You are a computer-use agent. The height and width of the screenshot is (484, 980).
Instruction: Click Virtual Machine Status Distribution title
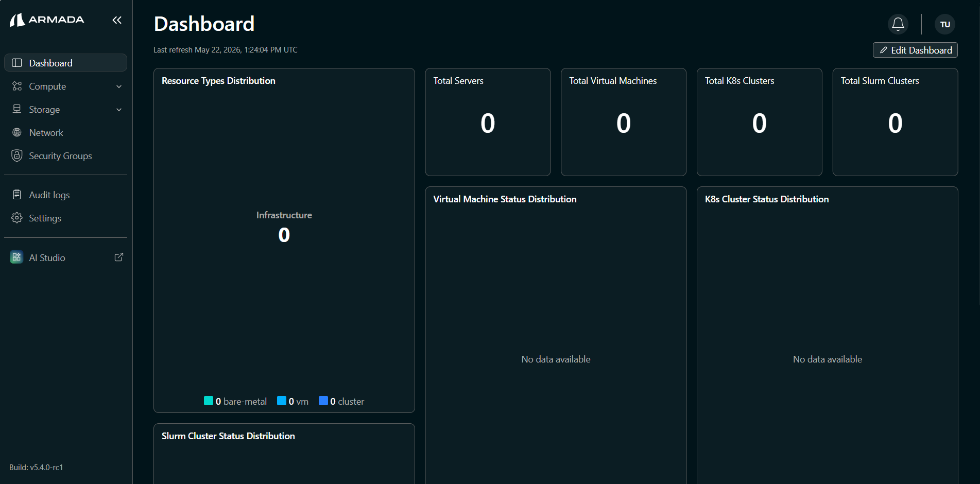505,199
